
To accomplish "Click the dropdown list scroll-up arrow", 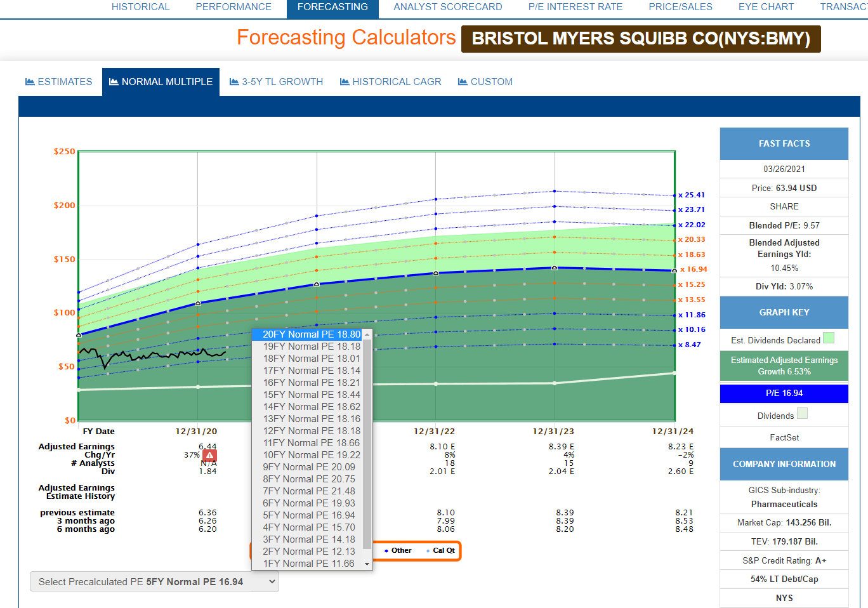I will 367,334.
